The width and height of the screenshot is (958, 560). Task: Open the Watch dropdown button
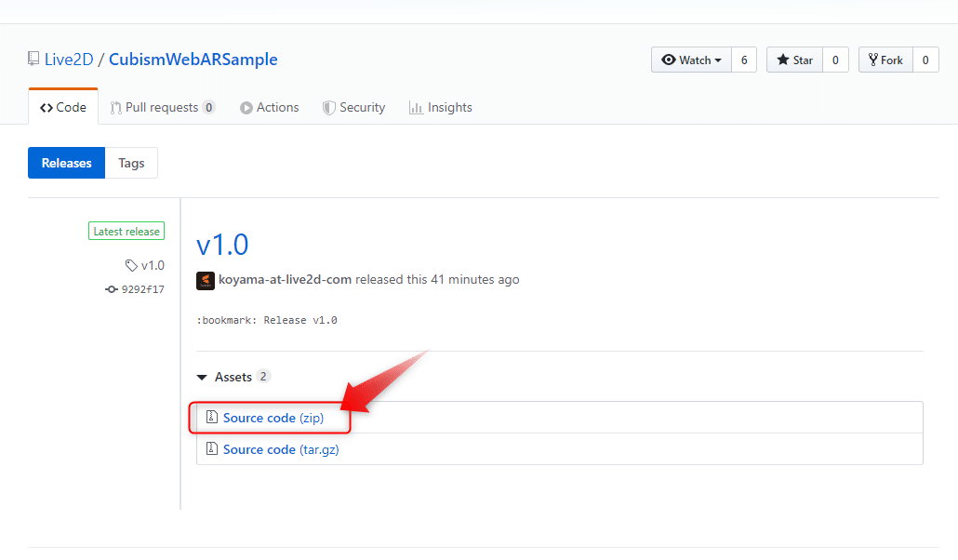pyautogui.click(x=692, y=60)
